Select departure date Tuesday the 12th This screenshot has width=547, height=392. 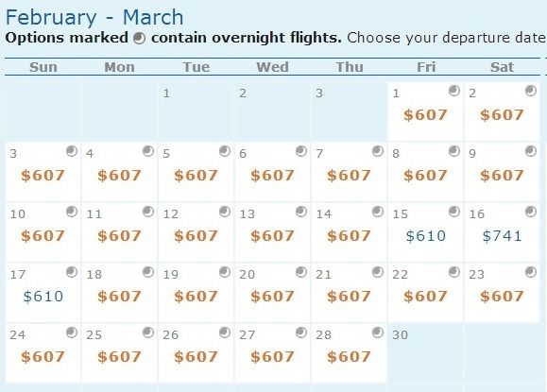pos(197,232)
